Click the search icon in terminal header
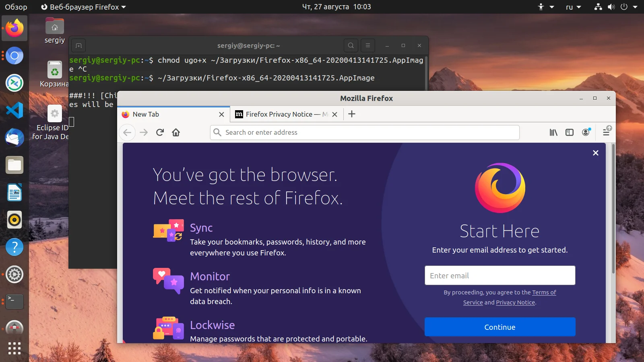The image size is (644, 362). pyautogui.click(x=351, y=45)
